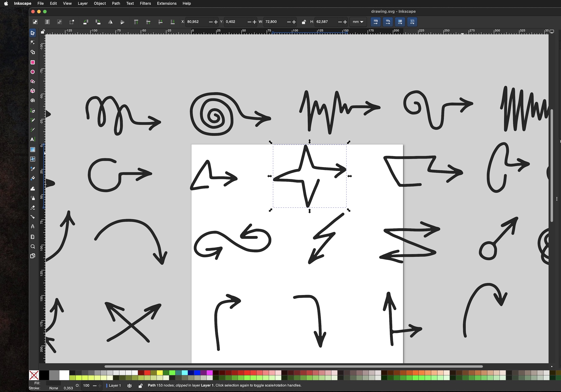Image resolution: width=561 pixels, height=392 pixels.
Task: Open the Object menu
Action: click(100, 4)
